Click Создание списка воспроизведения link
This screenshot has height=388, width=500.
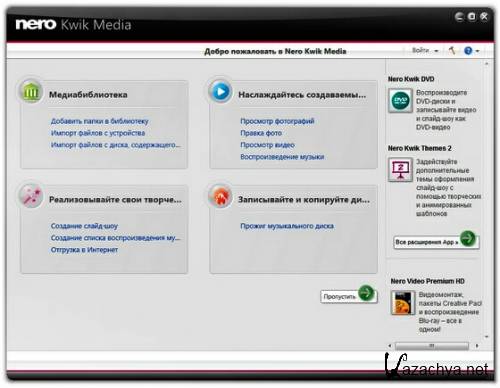pos(115,238)
